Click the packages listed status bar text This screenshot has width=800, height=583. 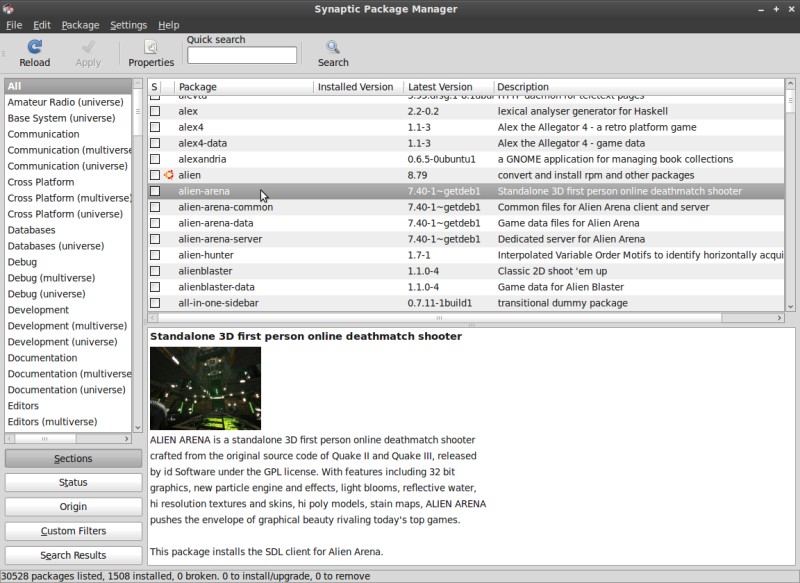[185, 576]
